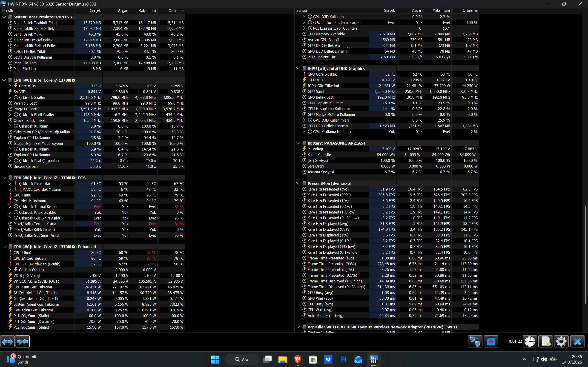Open Task View from the taskbar
Viewport: 588px width, 367px height.
click(267, 359)
